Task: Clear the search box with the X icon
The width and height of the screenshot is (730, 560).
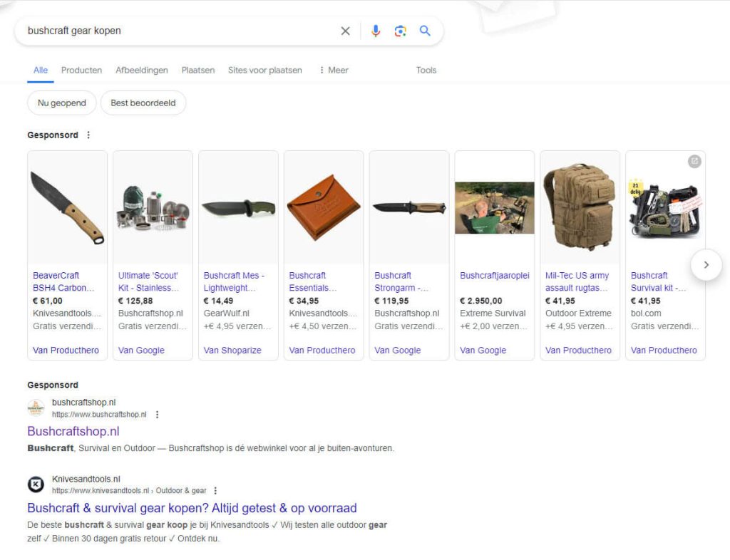Action: pyautogui.click(x=345, y=31)
